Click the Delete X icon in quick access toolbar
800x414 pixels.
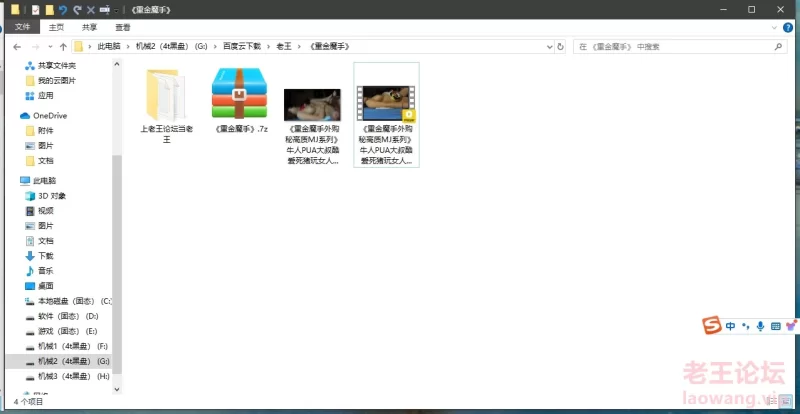pyautogui.click(x=91, y=10)
